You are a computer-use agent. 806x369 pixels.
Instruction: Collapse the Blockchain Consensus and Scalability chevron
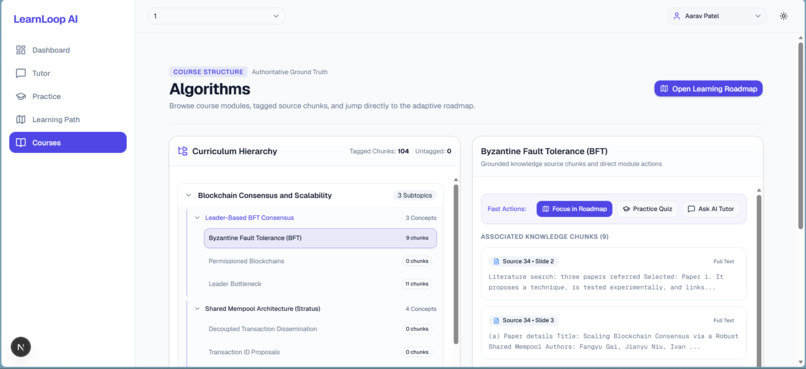(x=188, y=195)
